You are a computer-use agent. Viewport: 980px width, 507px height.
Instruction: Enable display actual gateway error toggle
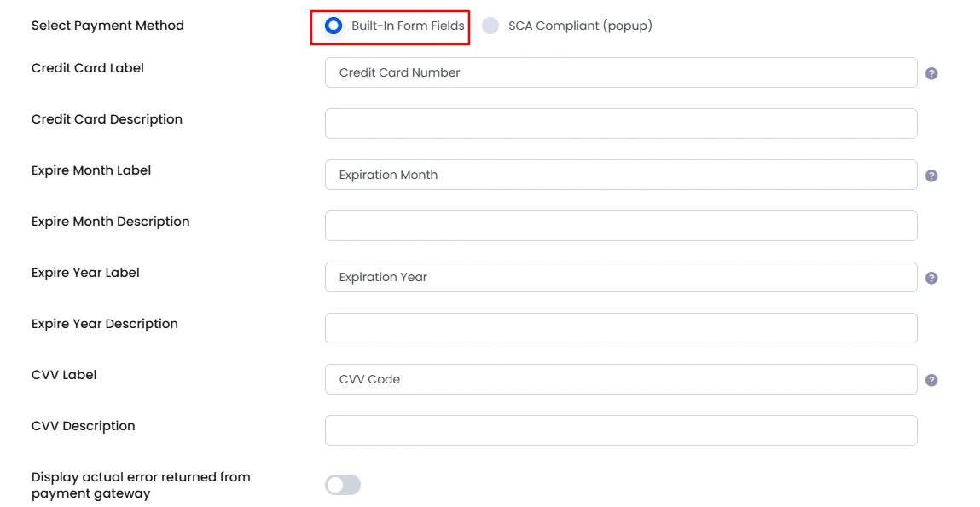click(343, 485)
